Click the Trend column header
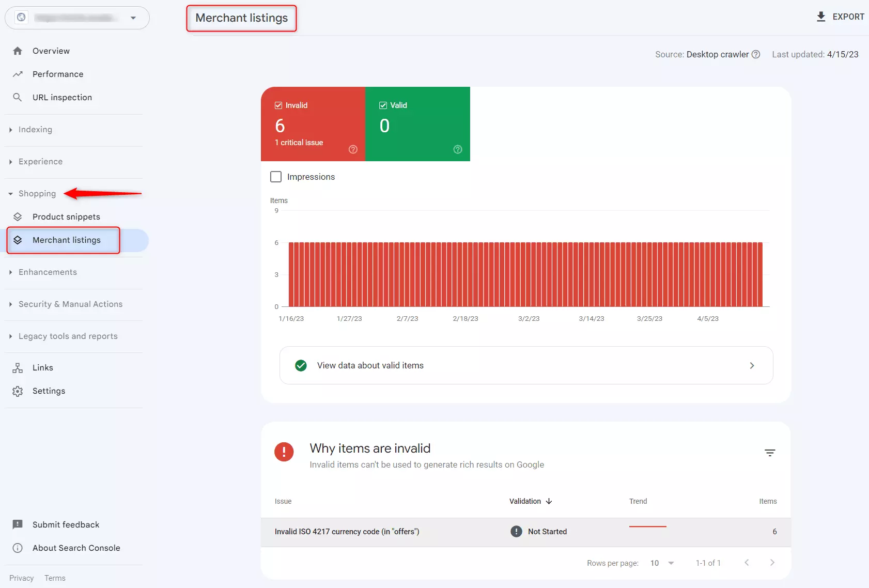The image size is (869, 588). point(638,501)
